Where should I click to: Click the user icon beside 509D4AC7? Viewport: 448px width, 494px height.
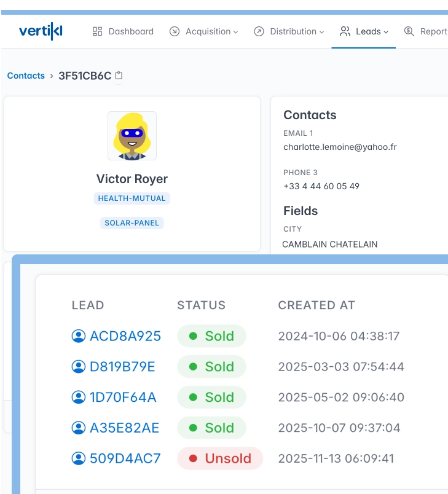coord(79,458)
